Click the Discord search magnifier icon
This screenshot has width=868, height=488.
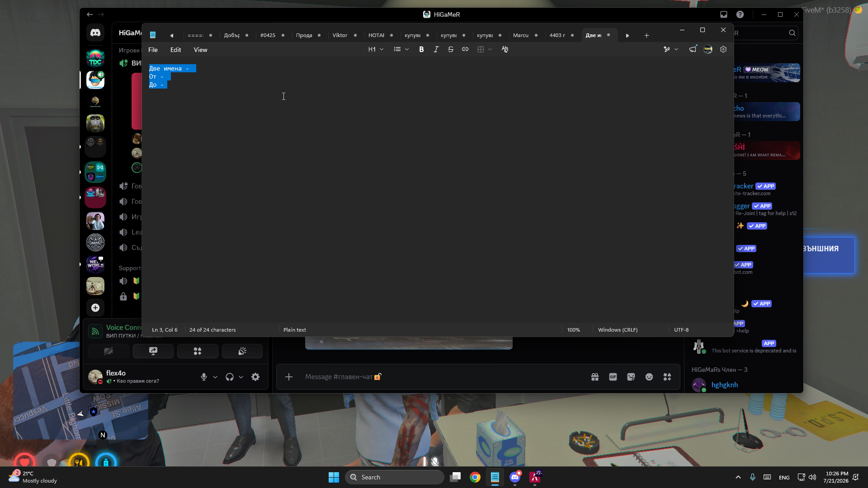click(792, 33)
